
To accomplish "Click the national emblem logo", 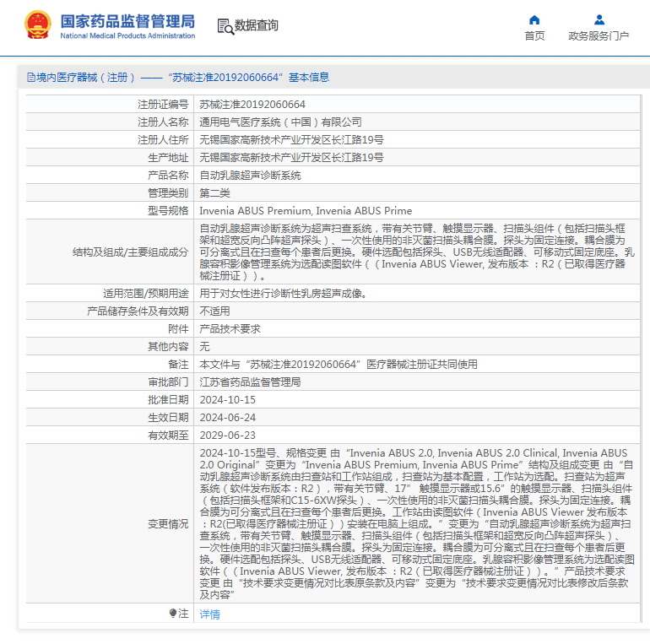I will (x=37, y=24).
